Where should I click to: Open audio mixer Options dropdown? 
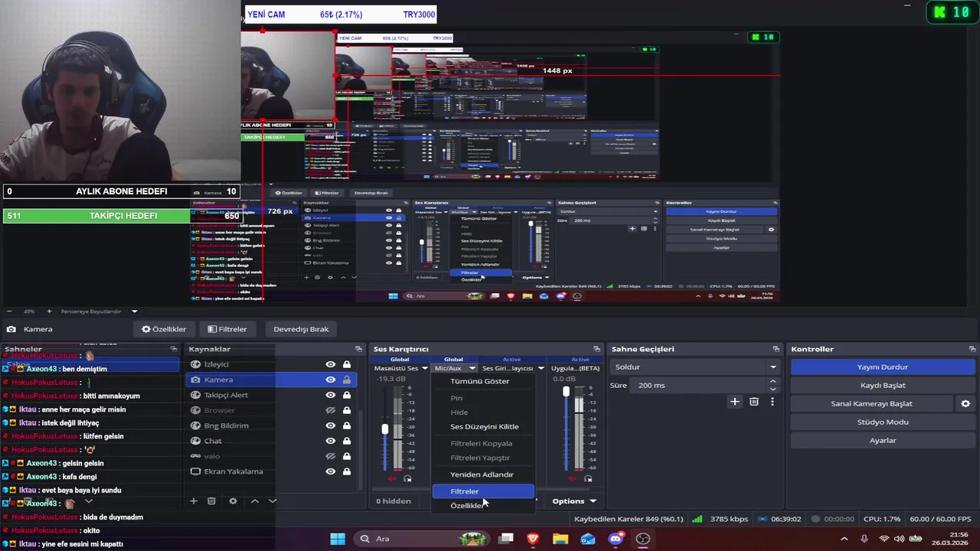[x=573, y=501]
